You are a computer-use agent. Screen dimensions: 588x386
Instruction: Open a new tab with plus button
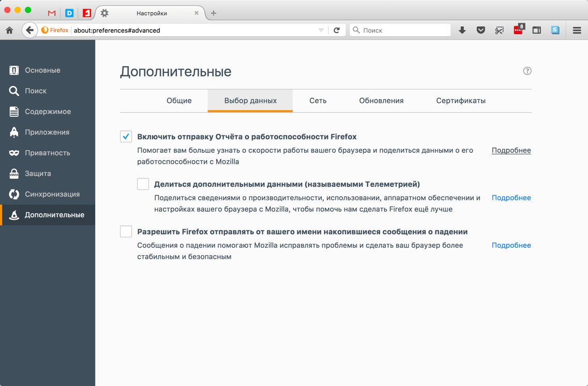pos(214,13)
